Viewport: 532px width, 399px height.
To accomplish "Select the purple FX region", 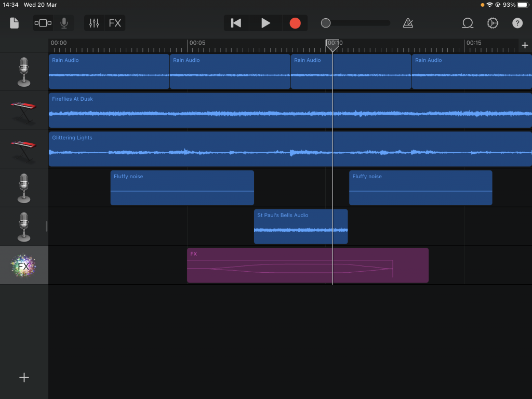I will tap(308, 265).
